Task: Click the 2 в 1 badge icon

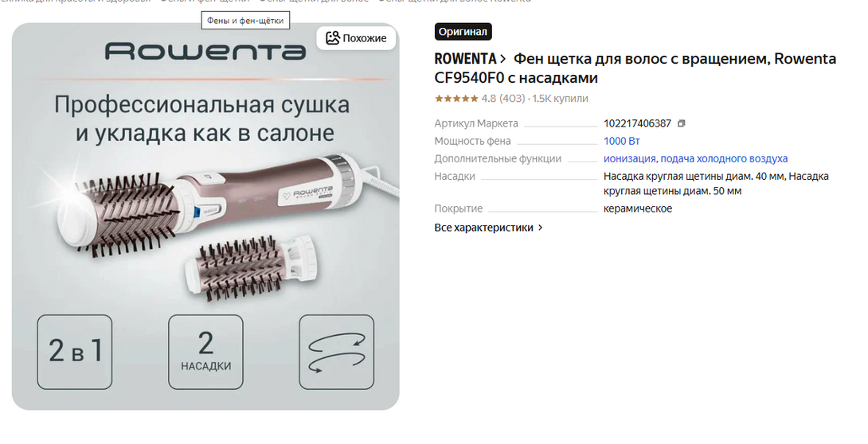Action: point(75,352)
